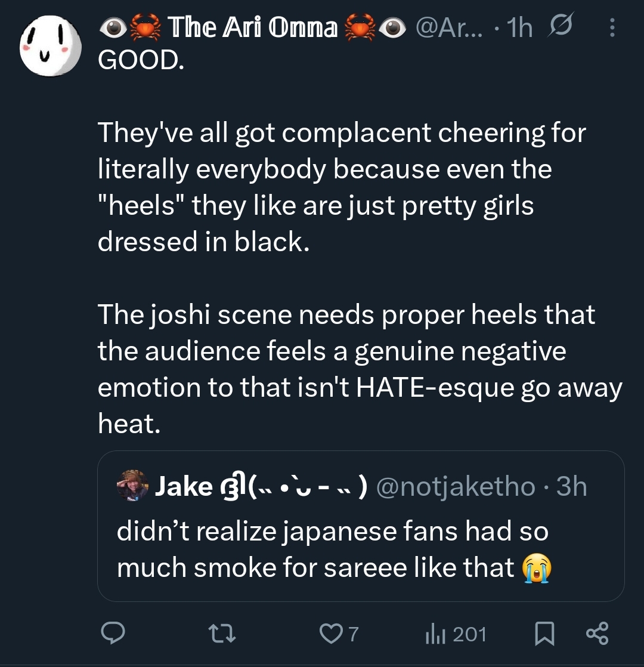Like the tweet with the heart icon
This screenshot has height=667, width=644.
[x=329, y=633]
